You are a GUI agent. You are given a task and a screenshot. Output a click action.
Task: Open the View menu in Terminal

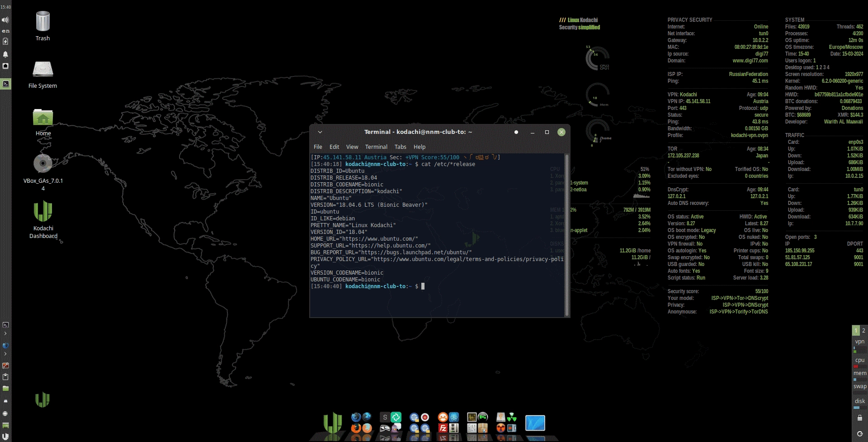coord(352,147)
